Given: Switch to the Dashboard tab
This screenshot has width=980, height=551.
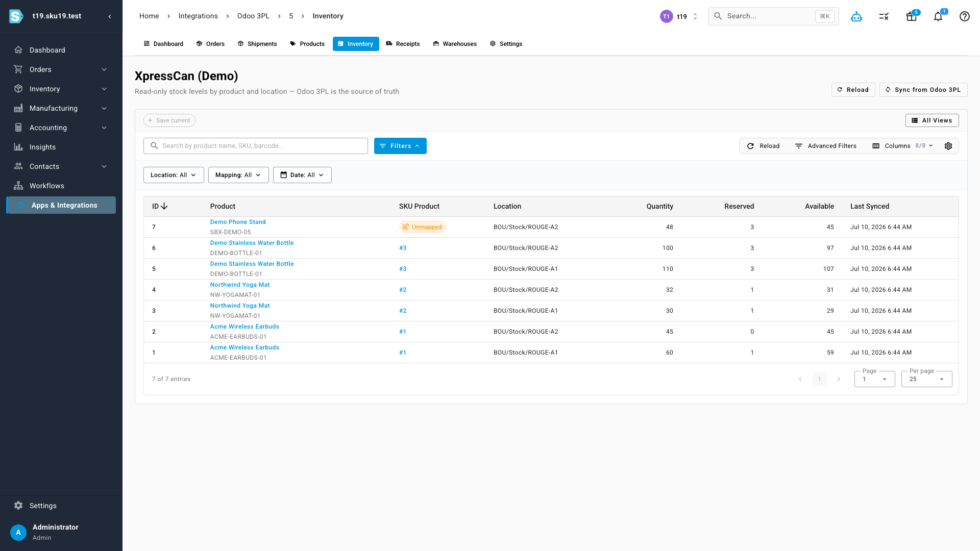Looking at the screenshot, I should click(163, 44).
